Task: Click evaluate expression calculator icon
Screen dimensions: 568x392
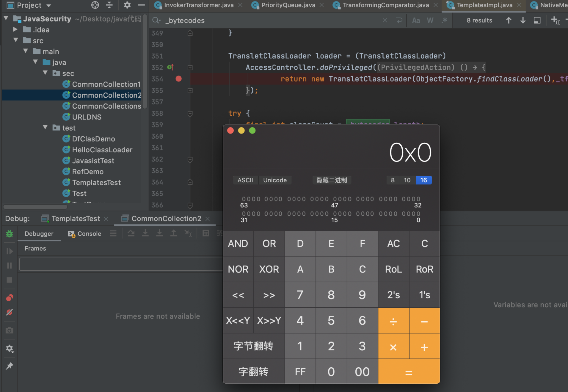Action: point(206,233)
